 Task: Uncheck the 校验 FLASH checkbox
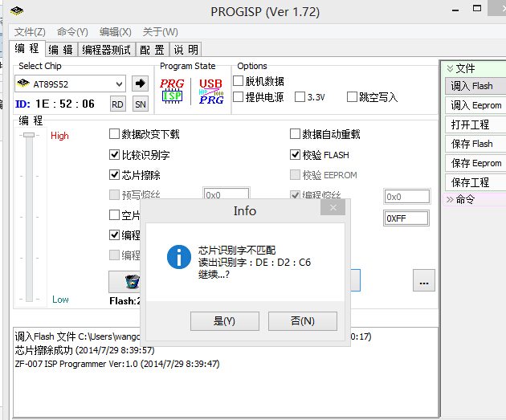click(x=295, y=155)
